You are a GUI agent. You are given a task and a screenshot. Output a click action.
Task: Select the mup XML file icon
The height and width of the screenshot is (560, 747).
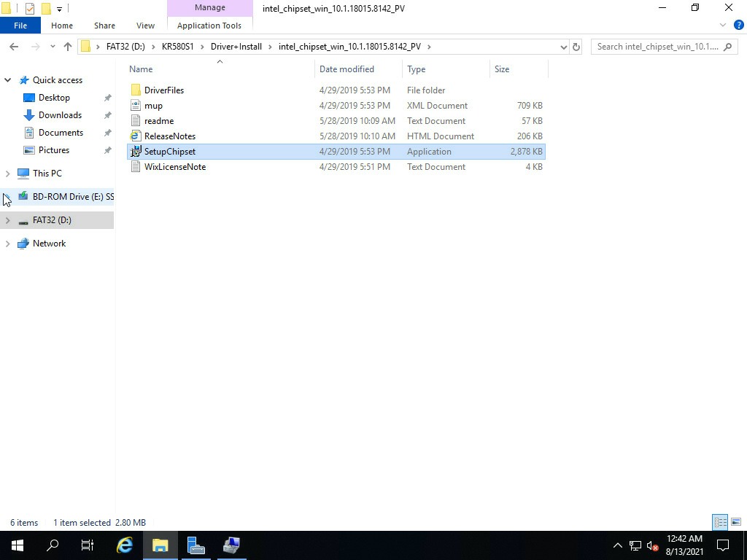136,105
